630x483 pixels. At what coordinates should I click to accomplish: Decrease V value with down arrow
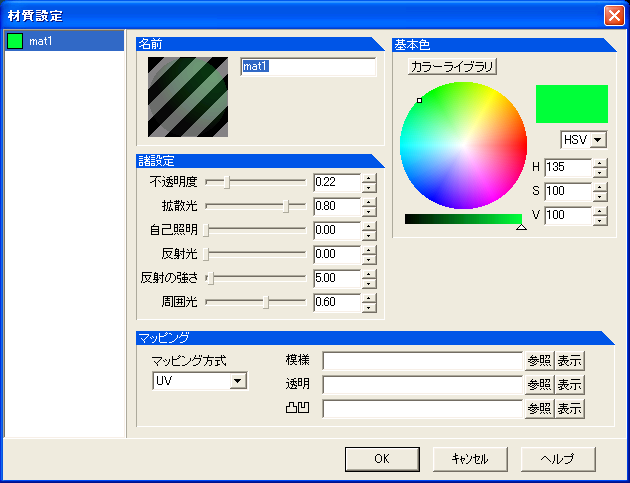point(600,221)
